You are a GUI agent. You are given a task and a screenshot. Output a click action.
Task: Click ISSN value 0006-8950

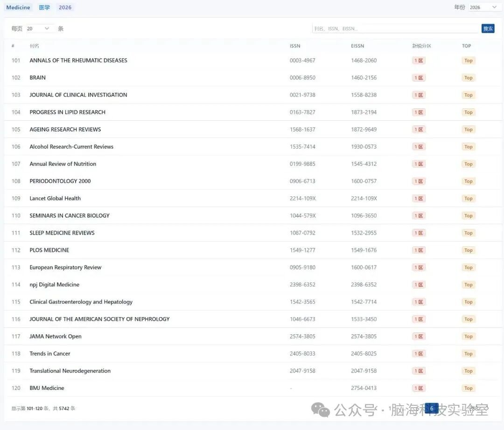tap(302, 78)
